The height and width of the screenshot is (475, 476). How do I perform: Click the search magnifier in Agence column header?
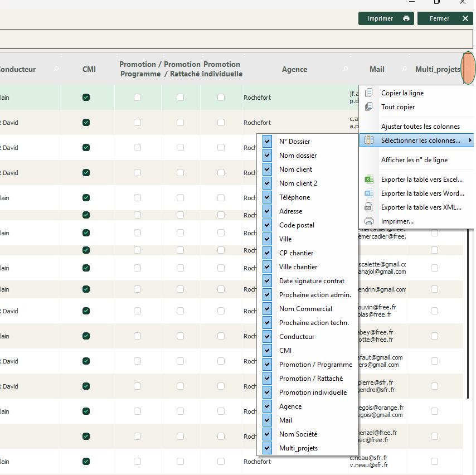click(x=345, y=69)
